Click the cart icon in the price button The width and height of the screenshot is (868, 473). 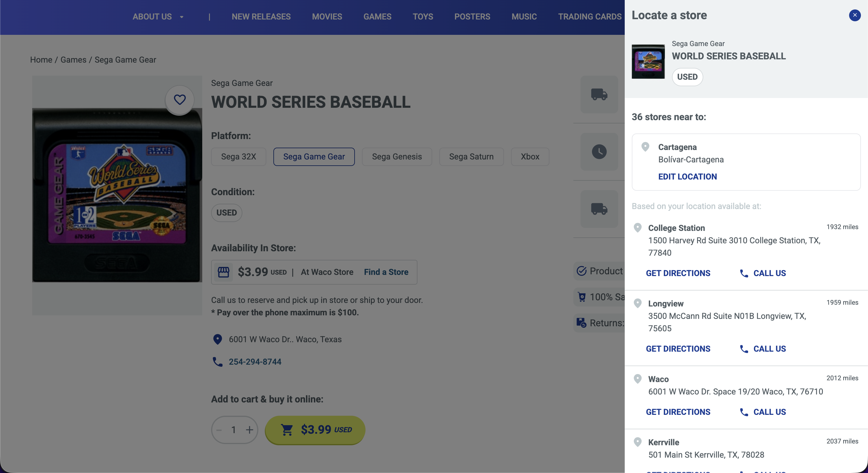pyautogui.click(x=287, y=430)
